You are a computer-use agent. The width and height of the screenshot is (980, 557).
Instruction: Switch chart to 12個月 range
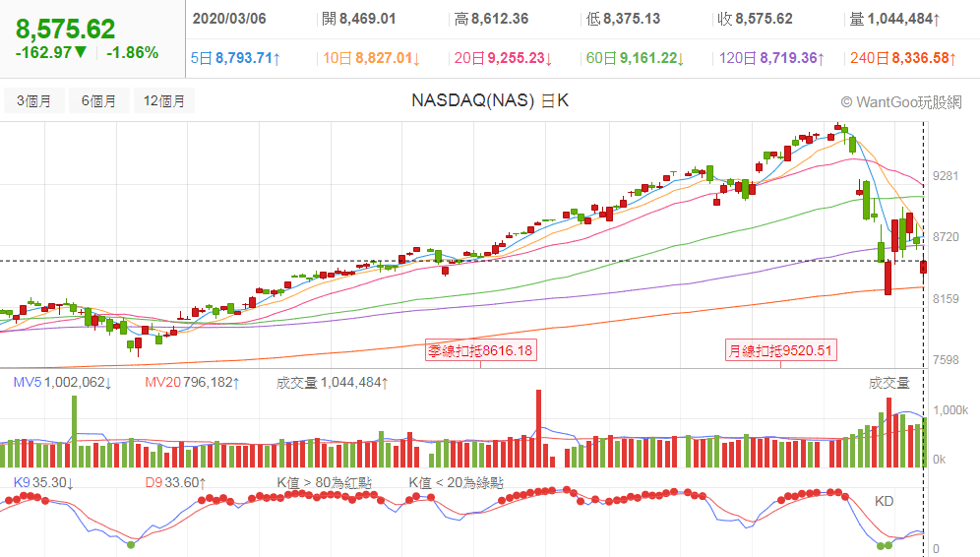pyautogui.click(x=164, y=100)
